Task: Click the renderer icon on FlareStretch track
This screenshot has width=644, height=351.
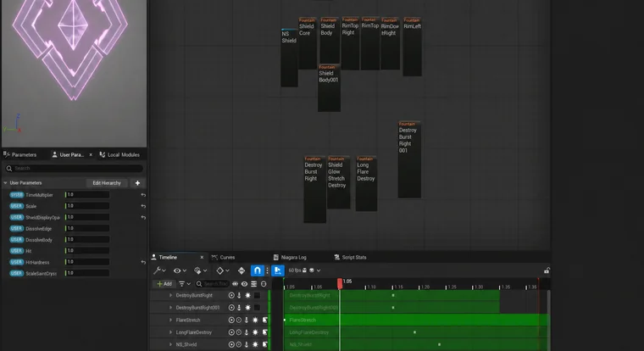Action: tap(265, 320)
